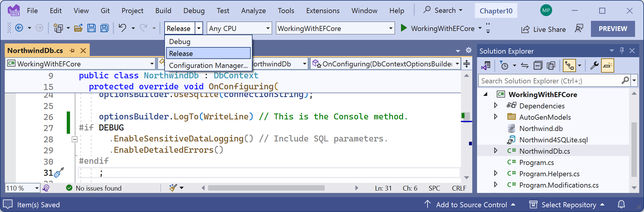Click the Navigate Backward arrow icon

pos(19,28)
